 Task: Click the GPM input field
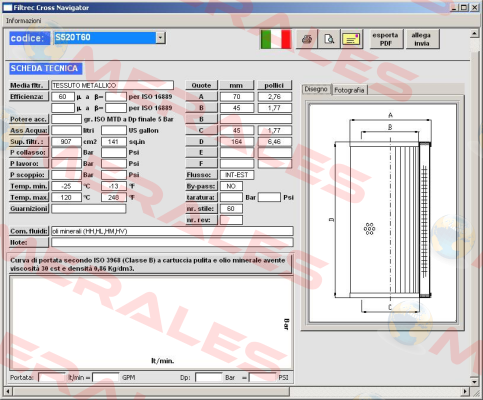(106, 378)
